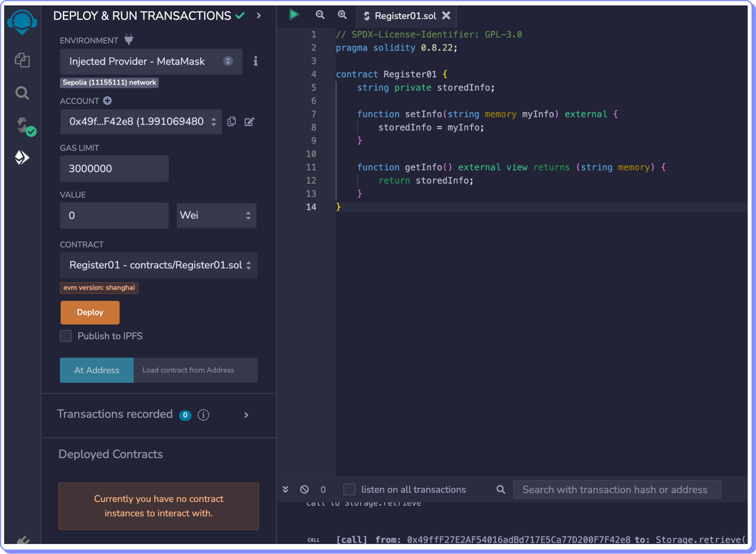The height and width of the screenshot is (554, 756).
Task: Clear the terminal console
Action: tap(304, 489)
